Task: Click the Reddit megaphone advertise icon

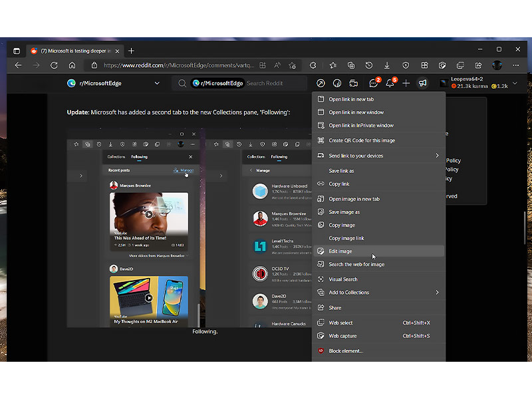Action: point(422,83)
